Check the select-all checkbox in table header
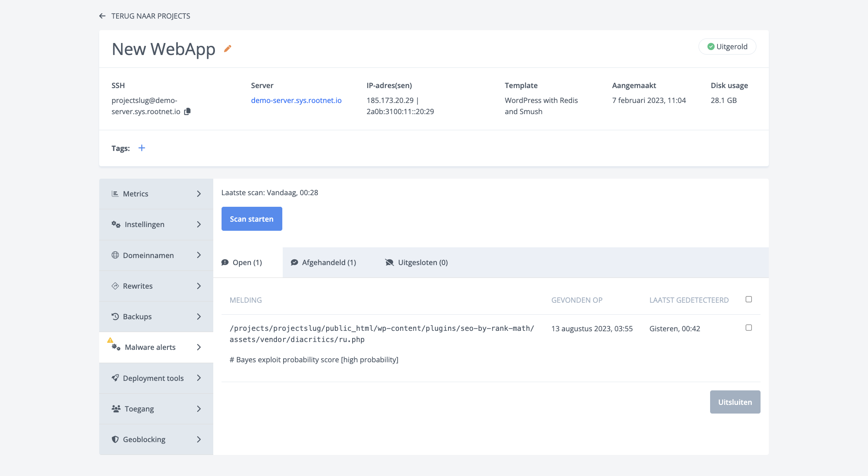Image resolution: width=868 pixels, height=476 pixels. pos(749,299)
